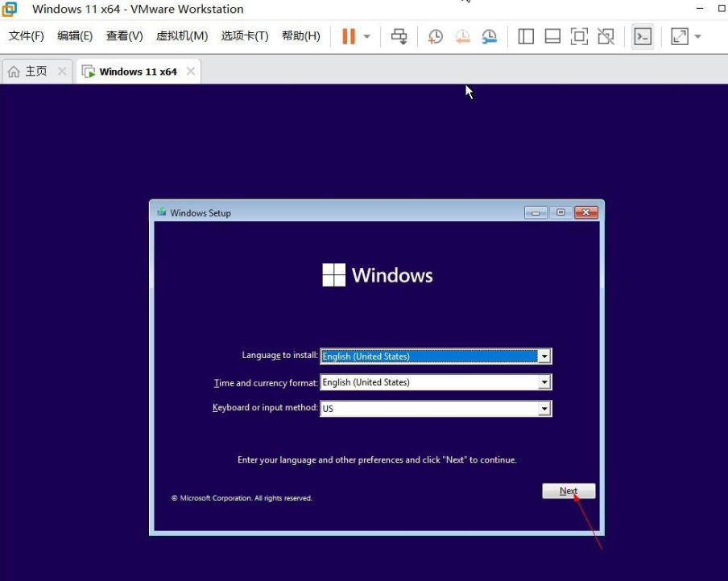The image size is (728, 581).
Task: Open the 文件(F) menu
Action: (26, 36)
